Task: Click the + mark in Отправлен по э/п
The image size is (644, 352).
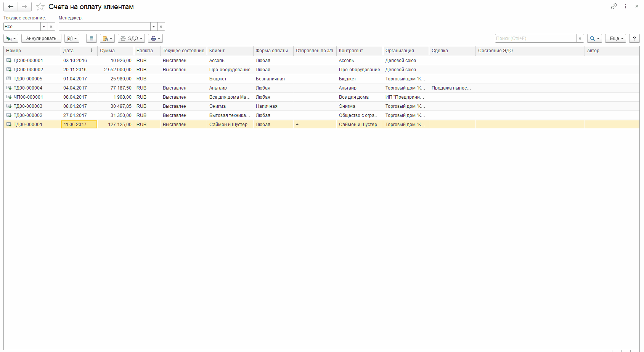Action: 297,125
